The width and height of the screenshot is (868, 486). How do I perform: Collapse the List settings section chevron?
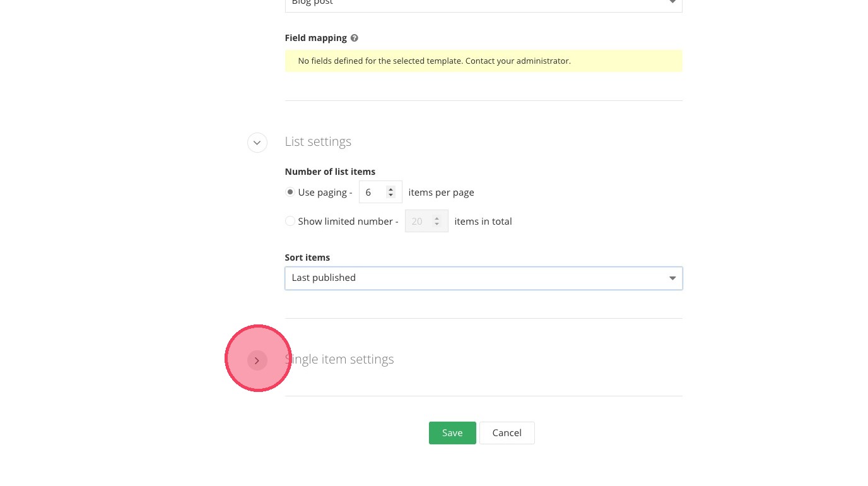[x=257, y=143]
